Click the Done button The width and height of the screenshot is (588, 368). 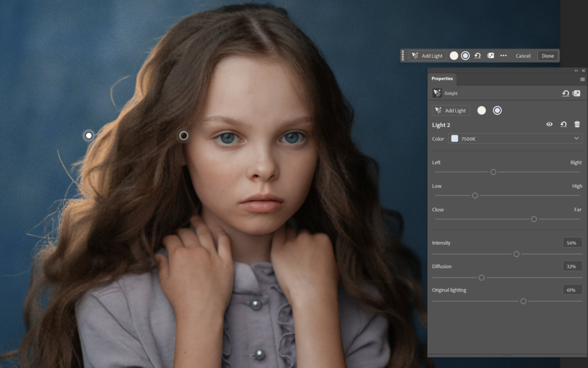pos(548,56)
